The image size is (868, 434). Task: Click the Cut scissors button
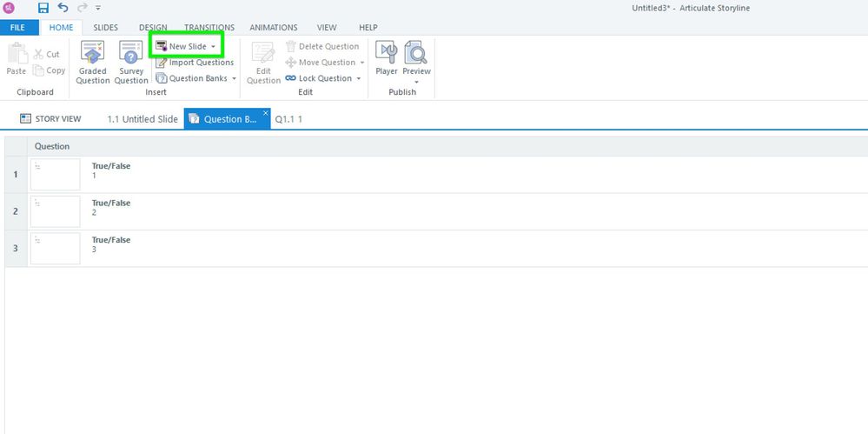click(47, 54)
